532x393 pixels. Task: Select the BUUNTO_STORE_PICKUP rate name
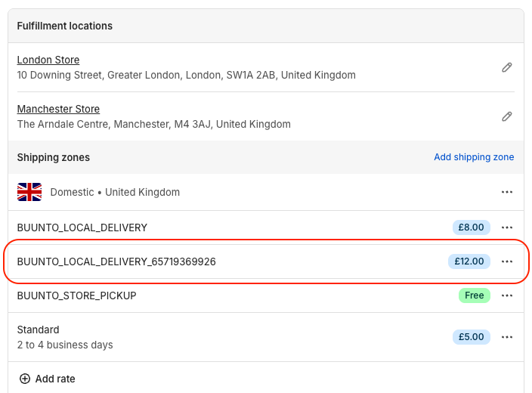[76, 296]
